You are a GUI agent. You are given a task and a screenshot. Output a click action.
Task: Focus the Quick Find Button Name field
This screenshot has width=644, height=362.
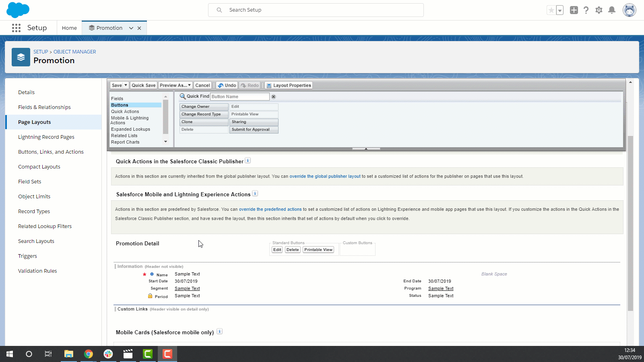pyautogui.click(x=240, y=97)
